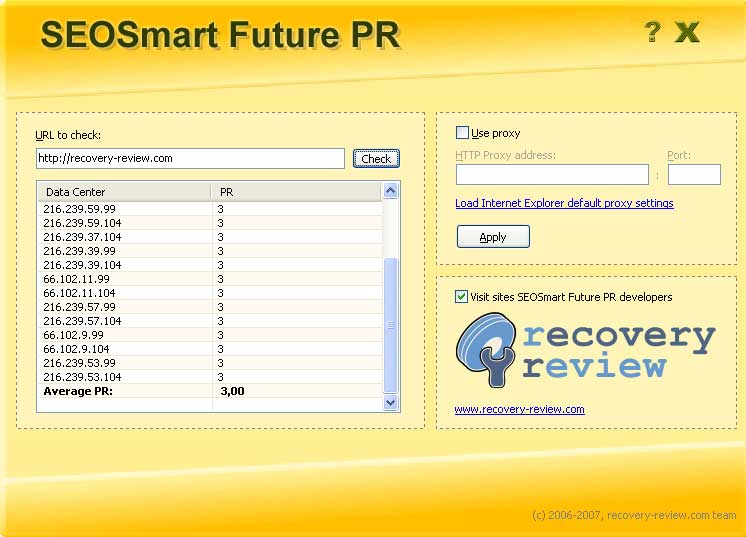The image size is (746, 537).
Task: Uncheck Visit sites SEOSmart Future PR developers
Action: point(461,297)
